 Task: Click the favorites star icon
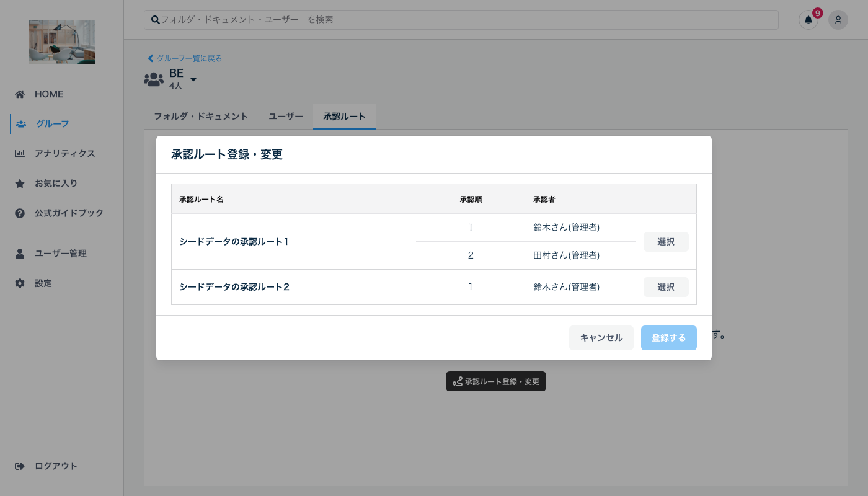20,184
